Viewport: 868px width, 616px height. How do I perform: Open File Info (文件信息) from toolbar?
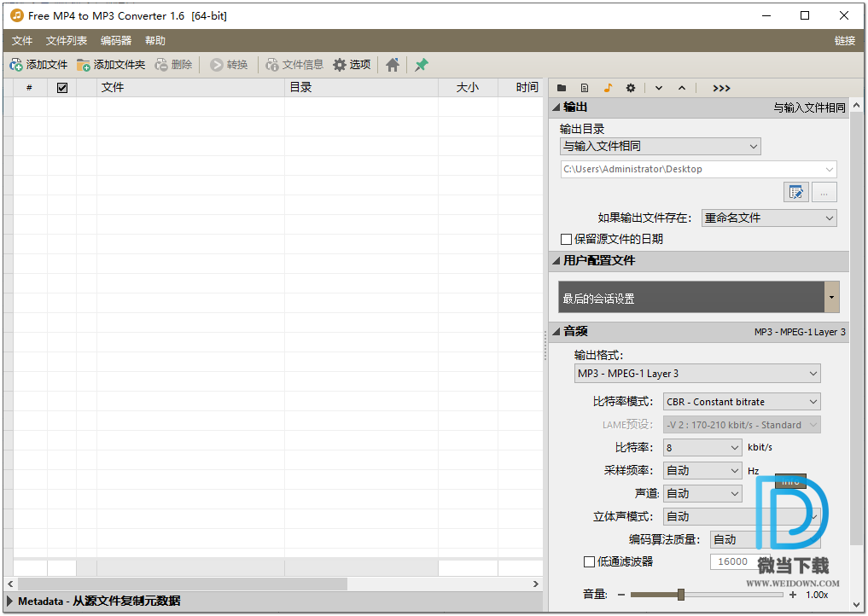coord(294,65)
